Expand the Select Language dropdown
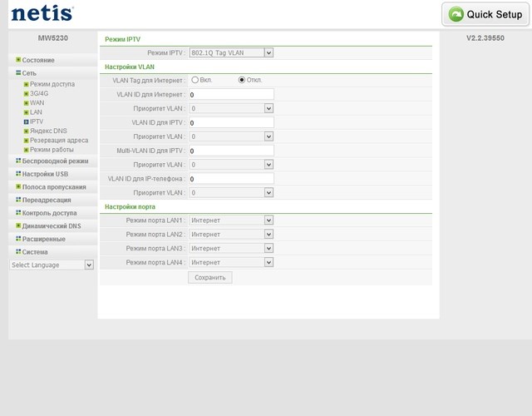Viewport: 532px width, 416px height. (x=52, y=265)
